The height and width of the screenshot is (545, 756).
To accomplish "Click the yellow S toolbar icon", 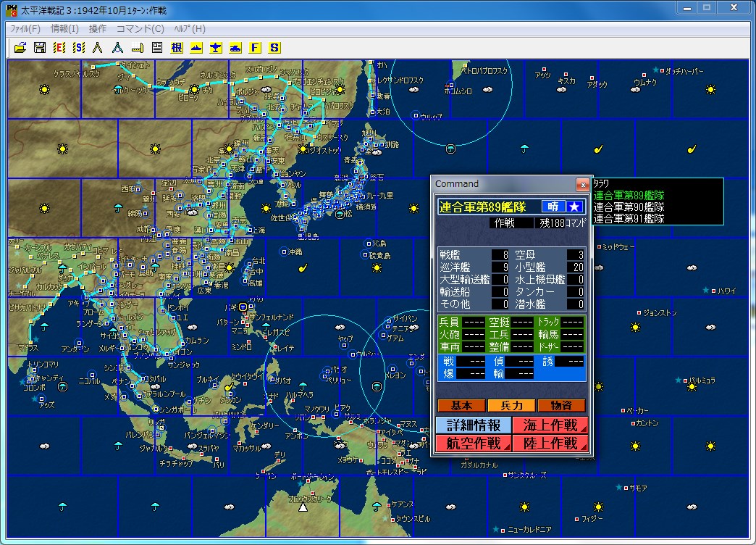I will [274, 47].
